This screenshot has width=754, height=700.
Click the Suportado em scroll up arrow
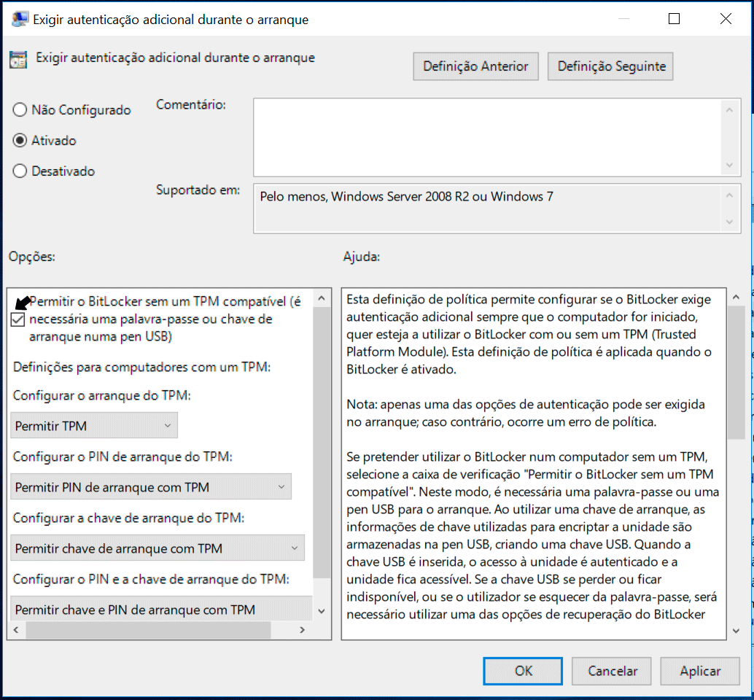tap(729, 195)
